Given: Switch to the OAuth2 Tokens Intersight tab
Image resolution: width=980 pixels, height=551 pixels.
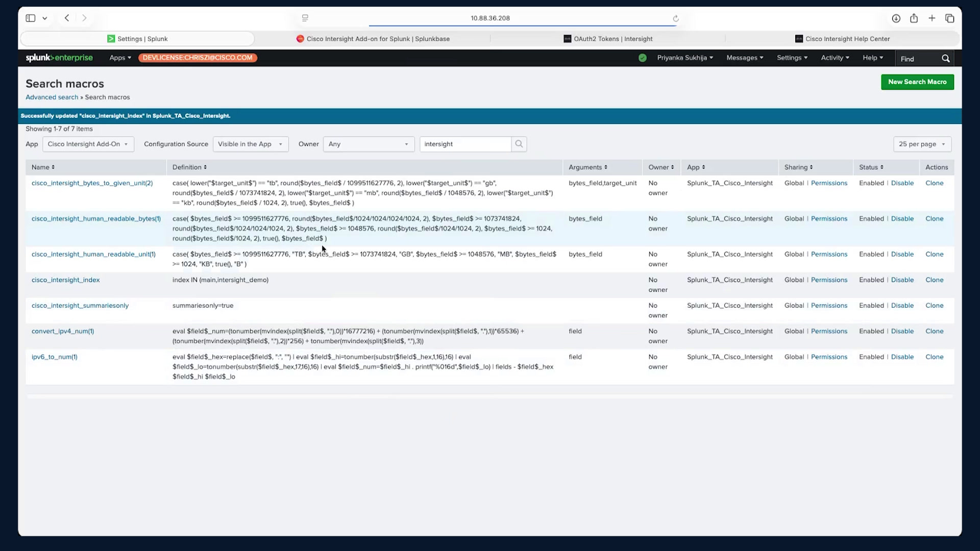Looking at the screenshot, I should (x=608, y=39).
